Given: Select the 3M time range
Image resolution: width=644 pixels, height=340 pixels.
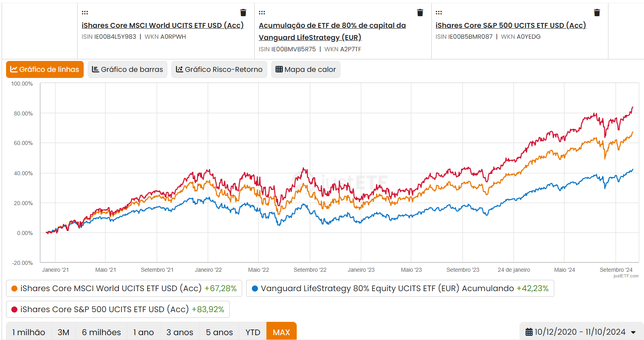Looking at the screenshot, I should 63,332.
